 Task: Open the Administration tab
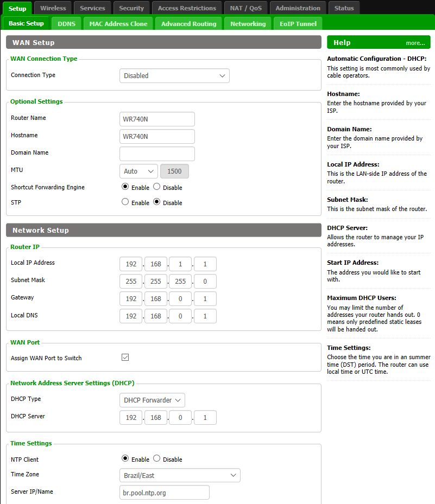[298, 8]
